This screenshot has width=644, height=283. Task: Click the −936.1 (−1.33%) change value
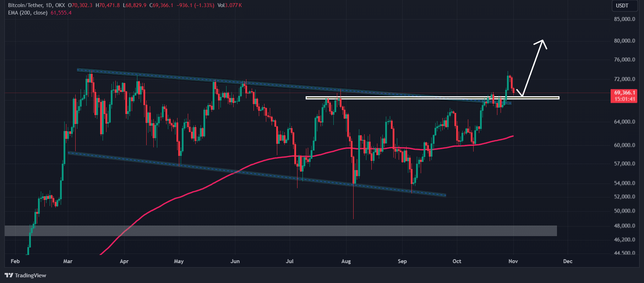point(196,5)
